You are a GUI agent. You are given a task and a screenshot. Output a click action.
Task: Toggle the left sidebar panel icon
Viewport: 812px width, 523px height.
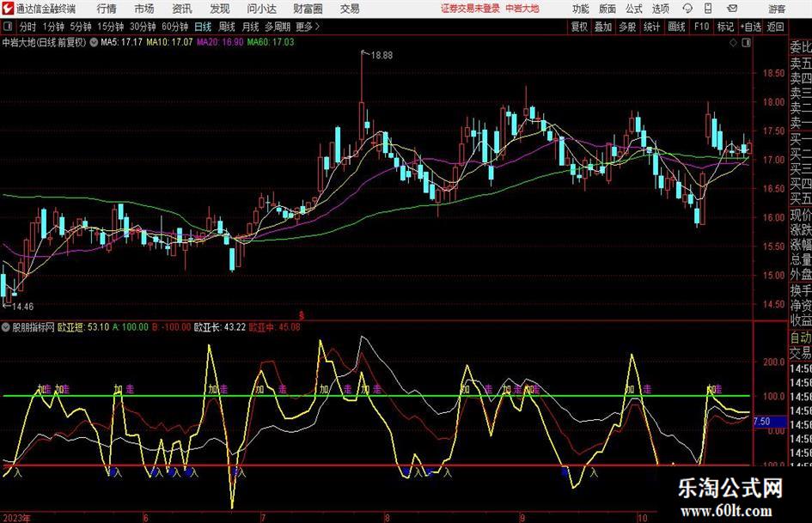pos(8,27)
